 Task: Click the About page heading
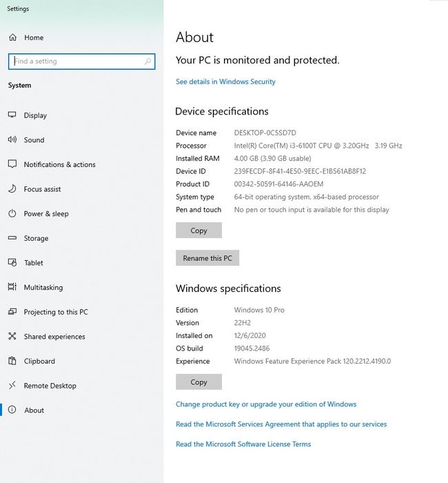(x=194, y=37)
